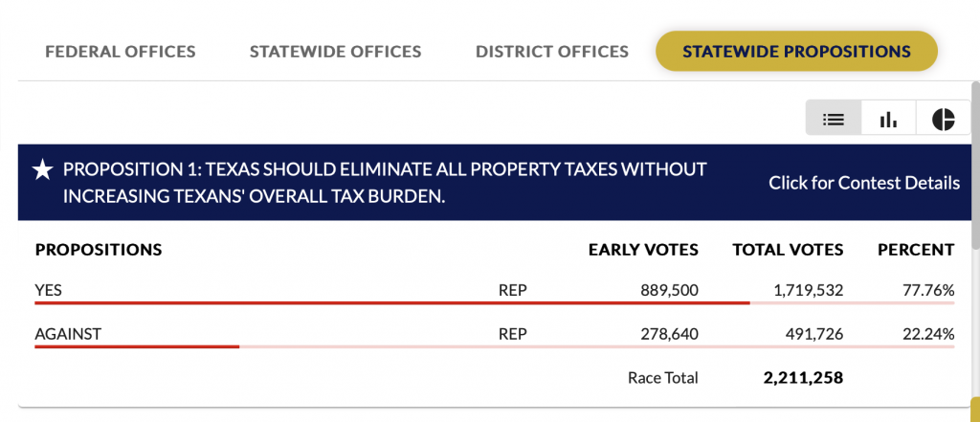Click the Propositions column header
This screenshot has height=422, width=980.
(99, 250)
